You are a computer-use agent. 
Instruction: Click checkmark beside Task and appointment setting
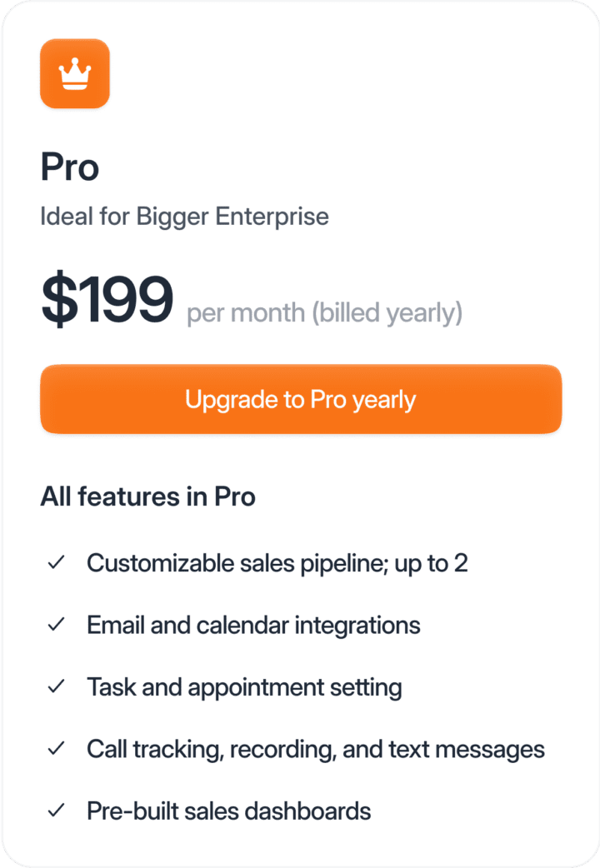coord(57,687)
